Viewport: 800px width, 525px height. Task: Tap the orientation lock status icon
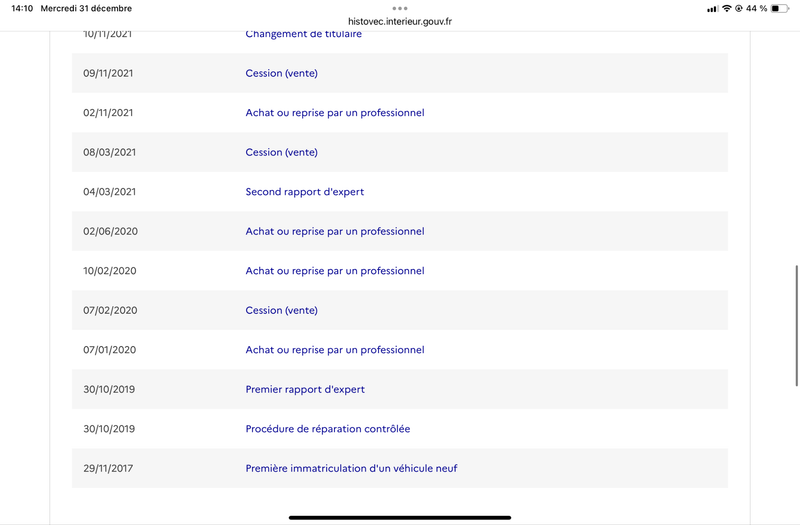[738, 9]
